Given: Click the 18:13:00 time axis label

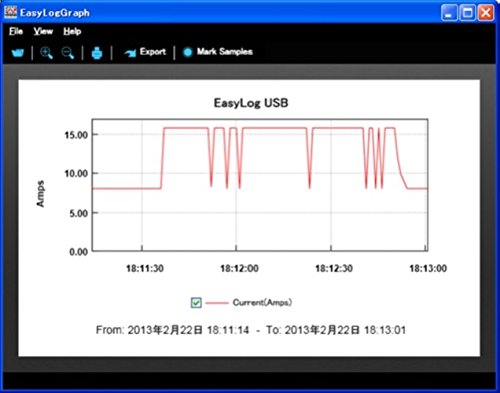Looking at the screenshot, I should tap(428, 268).
